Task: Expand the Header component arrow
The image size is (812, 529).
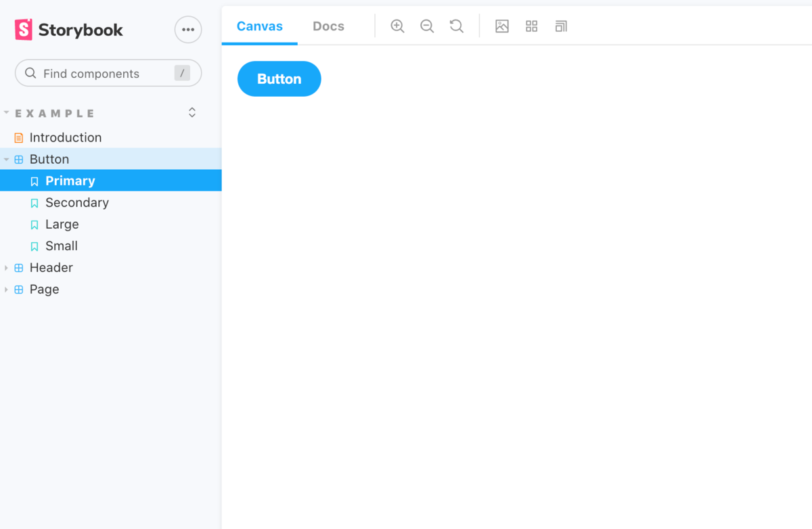Action: 6,267
